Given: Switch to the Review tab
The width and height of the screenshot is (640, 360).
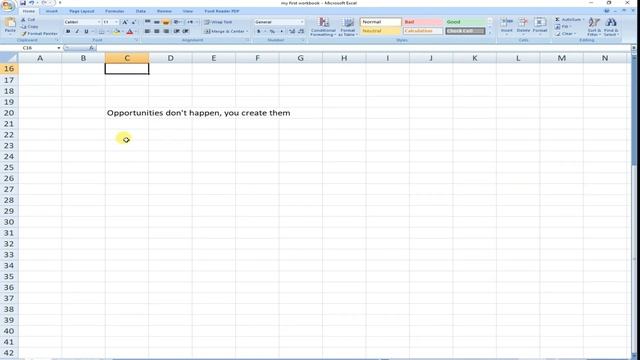Looking at the screenshot, I should point(164,11).
